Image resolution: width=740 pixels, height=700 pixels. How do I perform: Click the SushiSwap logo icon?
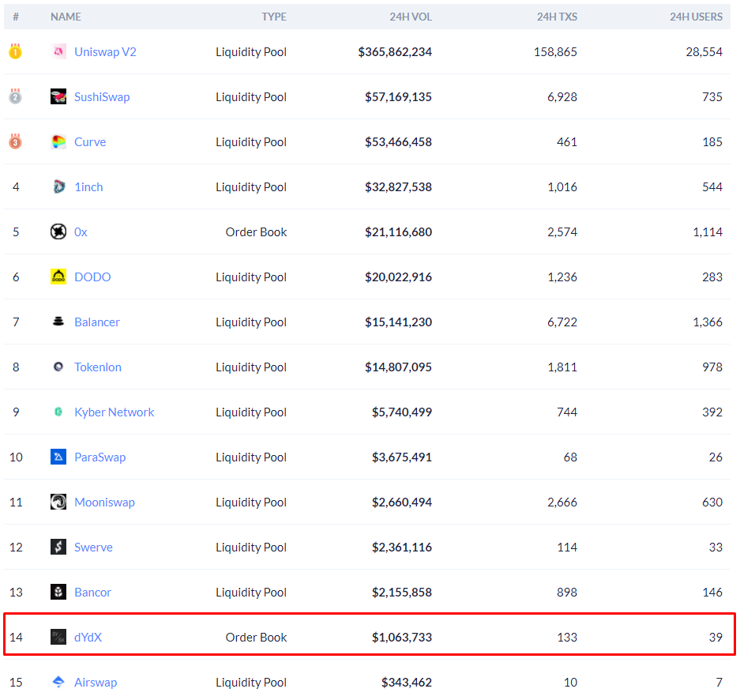[x=58, y=96]
